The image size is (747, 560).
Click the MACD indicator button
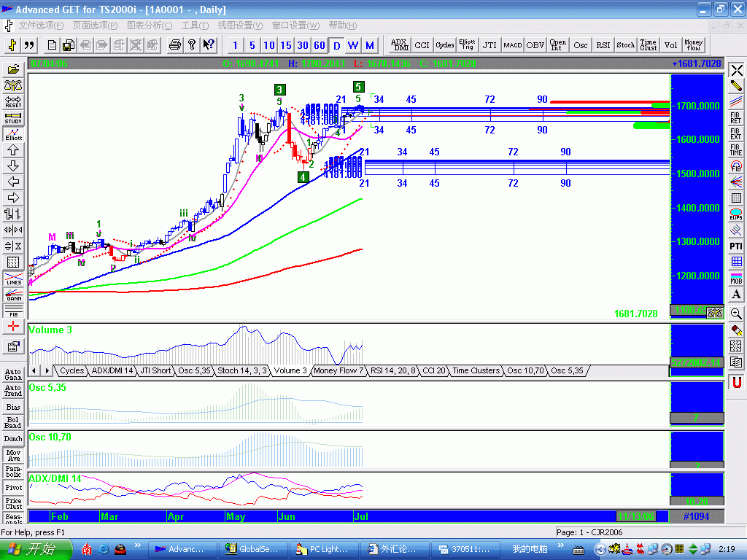point(512,45)
